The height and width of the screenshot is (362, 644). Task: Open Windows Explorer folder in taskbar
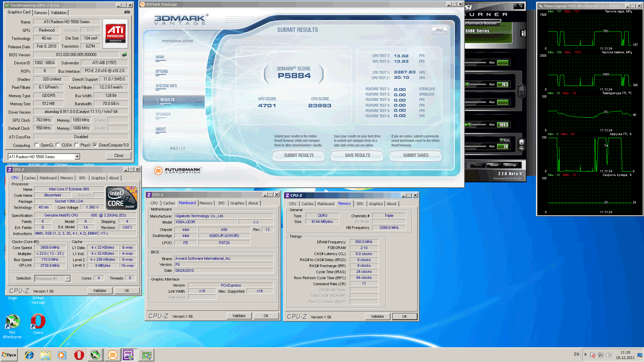(x=45, y=355)
